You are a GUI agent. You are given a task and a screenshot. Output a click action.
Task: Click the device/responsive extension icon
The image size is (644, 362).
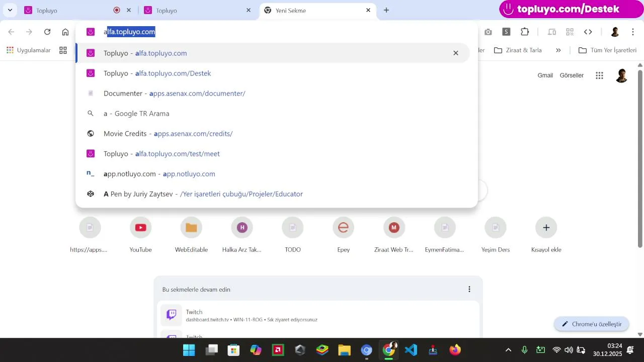tap(552, 32)
